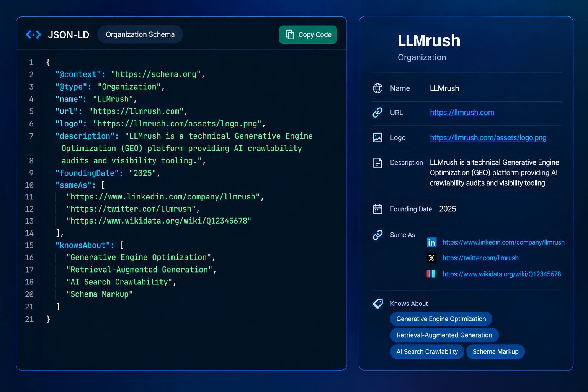Click the LLMrush heading in the preview card

coord(429,41)
